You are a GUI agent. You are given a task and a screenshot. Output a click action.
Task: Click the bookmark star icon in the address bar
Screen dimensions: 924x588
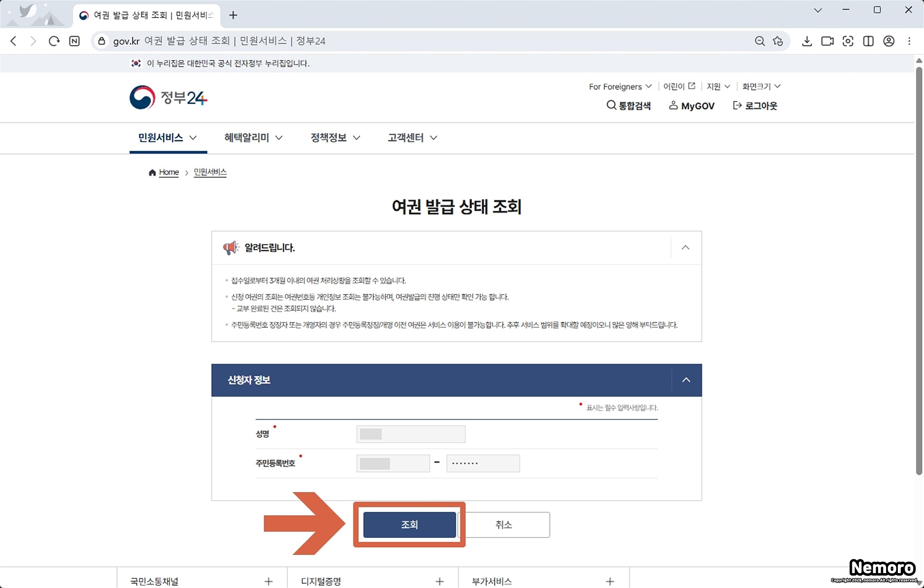(778, 41)
